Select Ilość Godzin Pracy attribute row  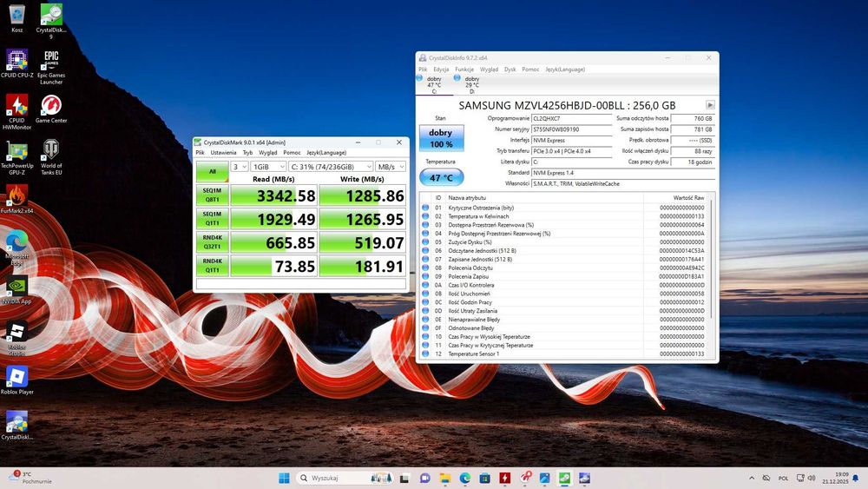(563, 302)
